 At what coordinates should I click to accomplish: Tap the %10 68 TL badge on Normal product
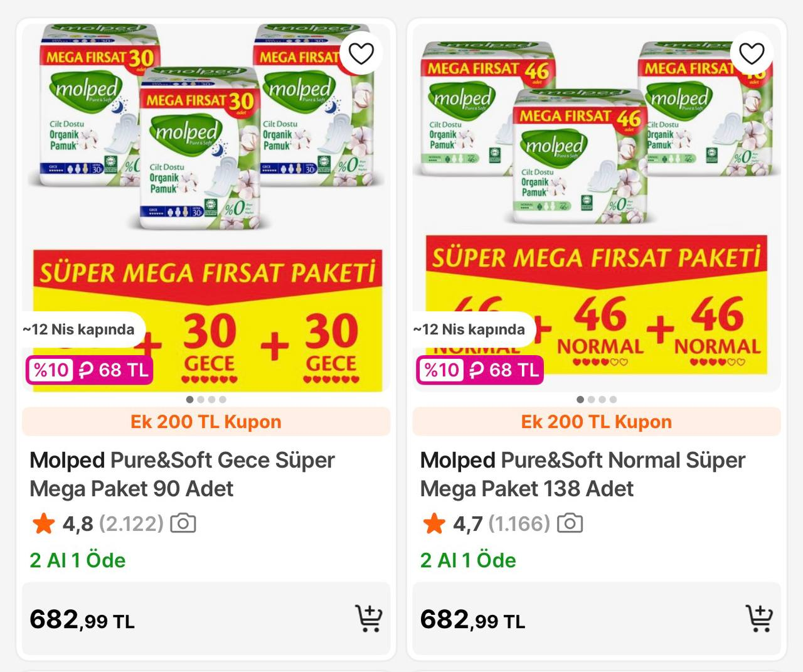point(480,370)
